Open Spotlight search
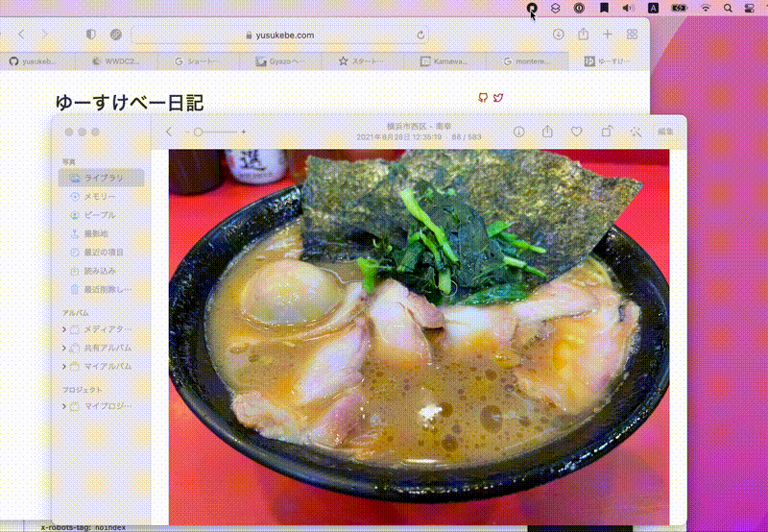 point(728,8)
